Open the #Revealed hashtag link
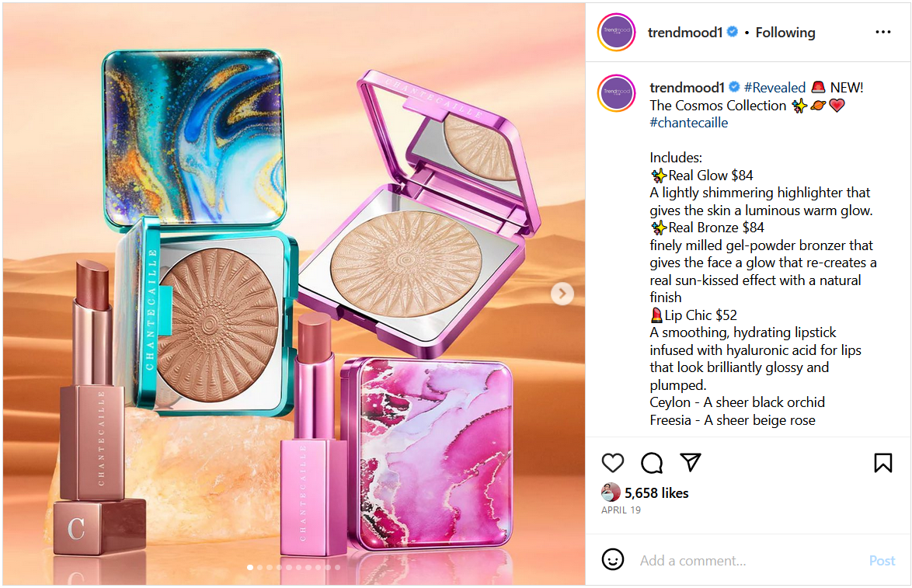The height and width of the screenshot is (588, 912). tap(775, 88)
